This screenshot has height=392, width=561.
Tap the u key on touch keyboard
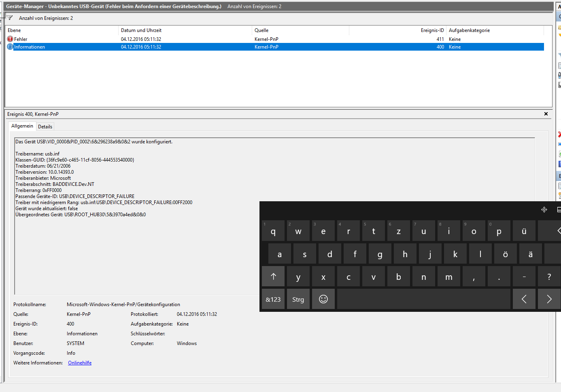pos(424,231)
